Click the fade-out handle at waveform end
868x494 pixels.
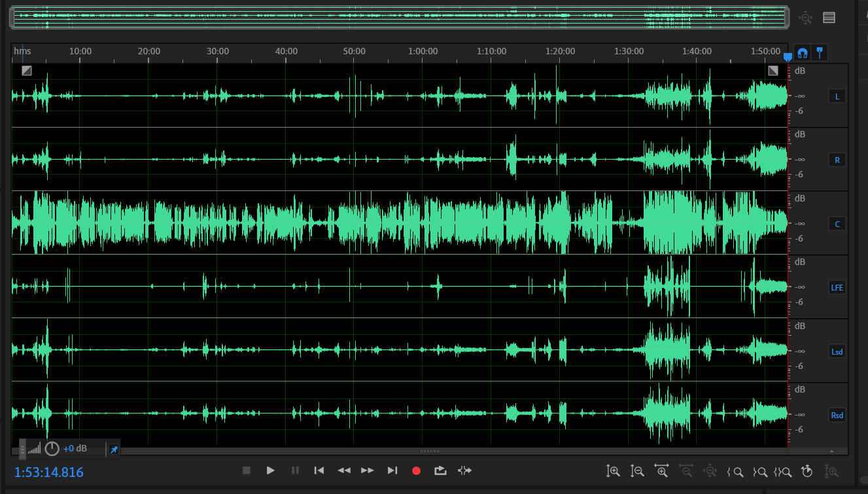(773, 71)
